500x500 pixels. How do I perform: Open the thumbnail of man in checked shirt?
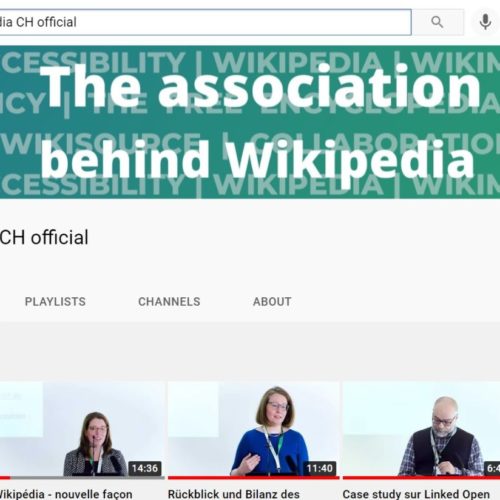tap(421, 429)
